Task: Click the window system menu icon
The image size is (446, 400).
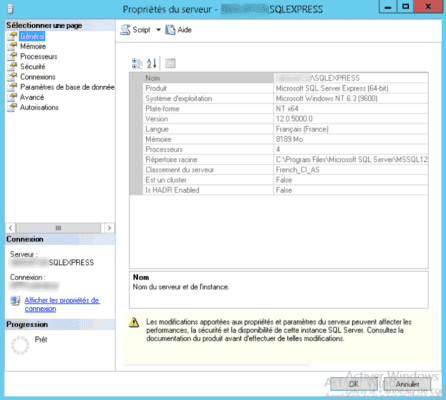Action: [x=10, y=8]
